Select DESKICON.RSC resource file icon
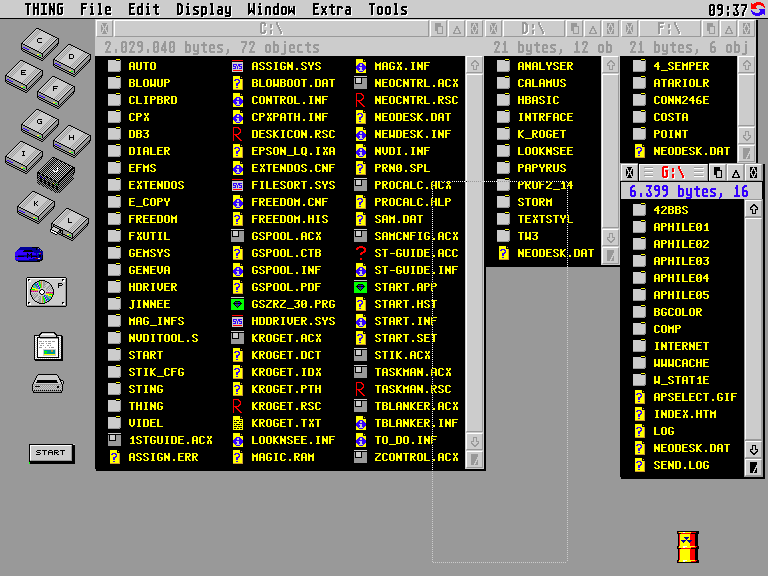The image size is (768, 576). 238,134
